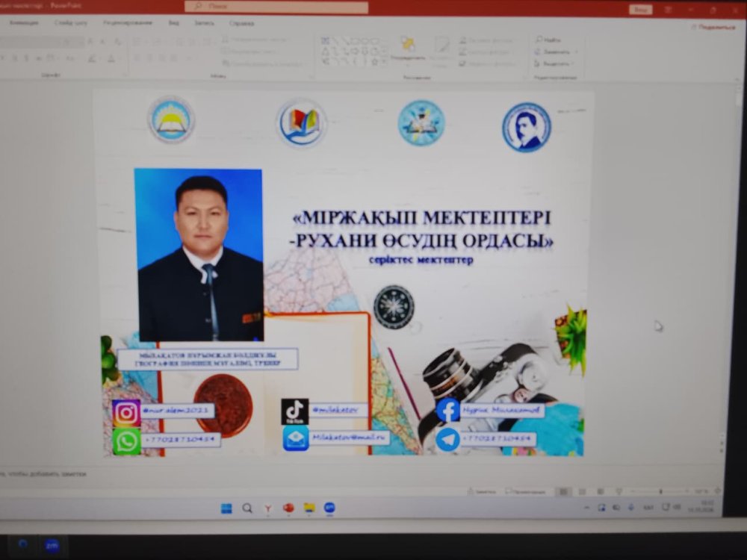
Task: Select Milakatov@mail.ru text box
Action: click(x=350, y=437)
